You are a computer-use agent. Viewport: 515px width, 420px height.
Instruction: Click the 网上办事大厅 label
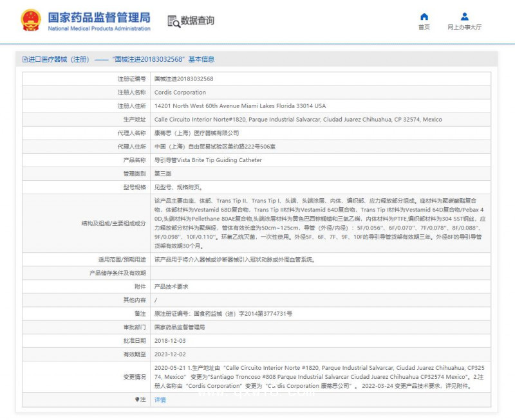(464, 27)
